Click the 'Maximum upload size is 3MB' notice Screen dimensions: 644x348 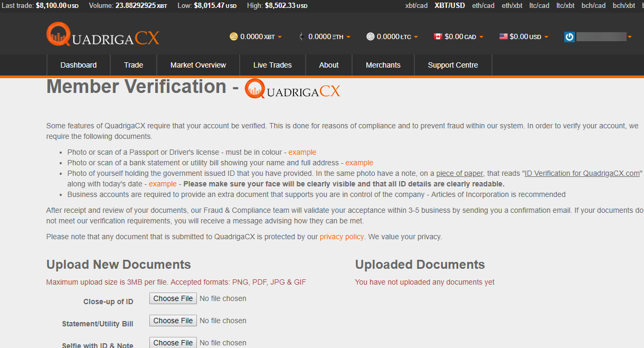(x=176, y=282)
